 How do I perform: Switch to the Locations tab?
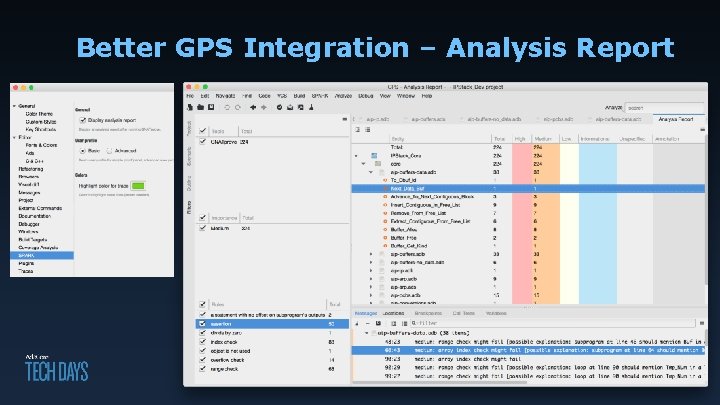tap(394, 313)
